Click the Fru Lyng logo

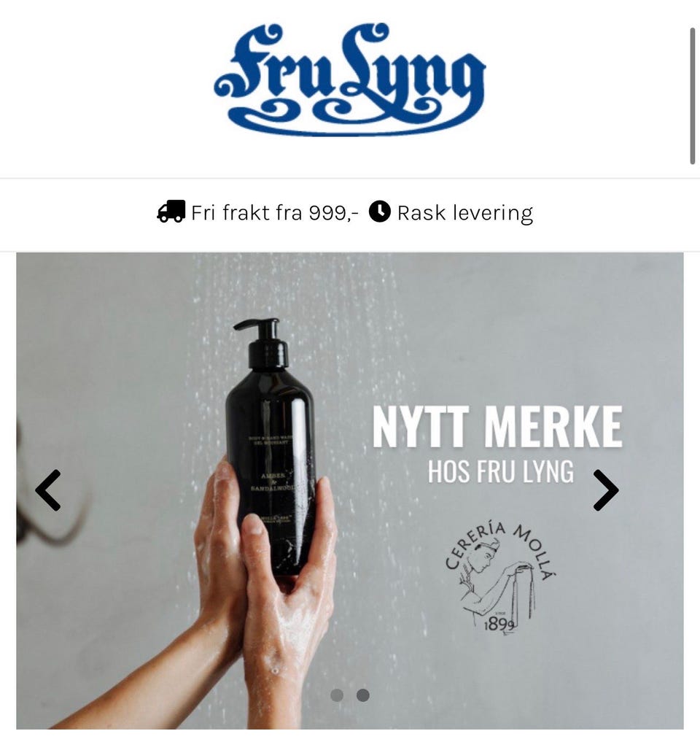click(349, 80)
